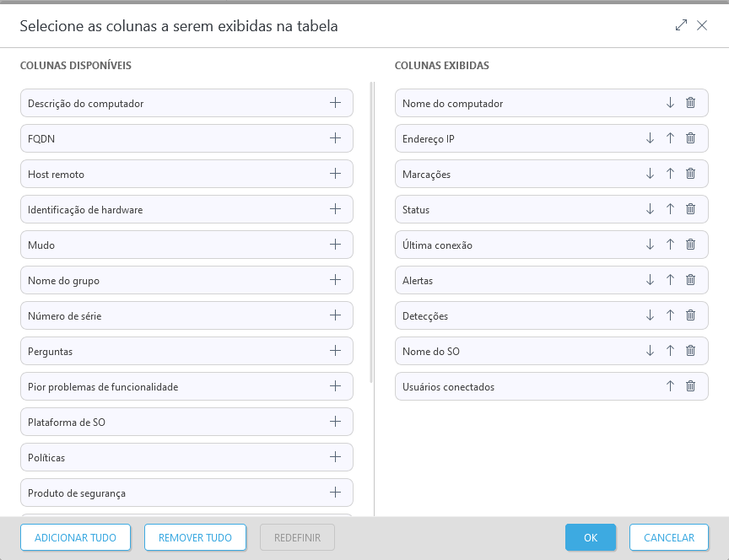Select the Nome do computador row text
The height and width of the screenshot is (560, 729).
(452, 104)
